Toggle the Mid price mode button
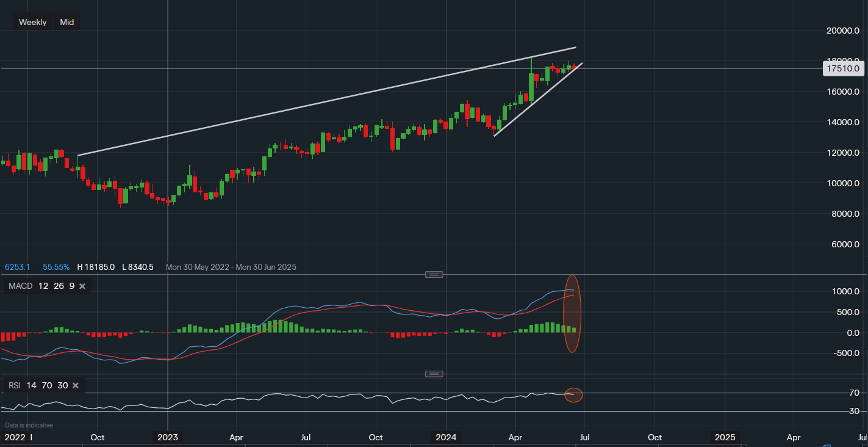The height and width of the screenshot is (447, 868). pyautogui.click(x=66, y=21)
